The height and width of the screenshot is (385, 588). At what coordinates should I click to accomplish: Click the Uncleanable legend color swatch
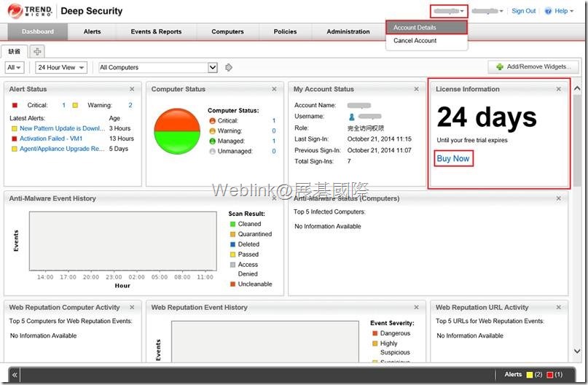click(232, 284)
